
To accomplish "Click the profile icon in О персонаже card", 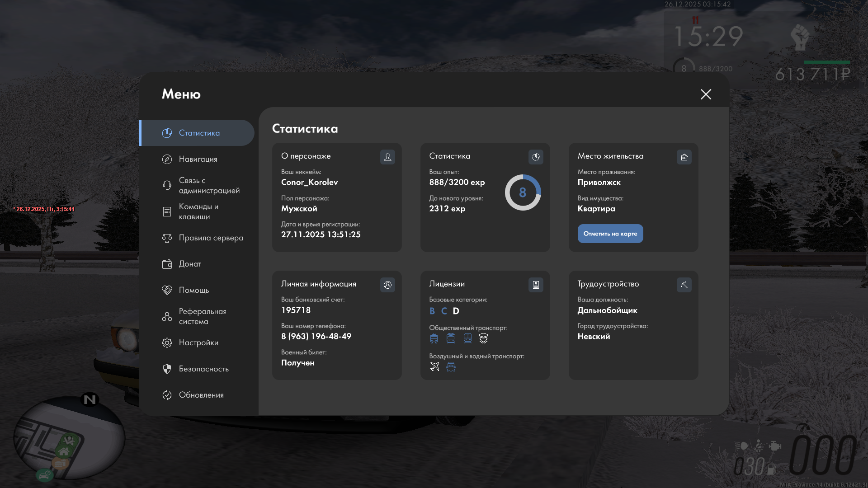I will tap(387, 157).
